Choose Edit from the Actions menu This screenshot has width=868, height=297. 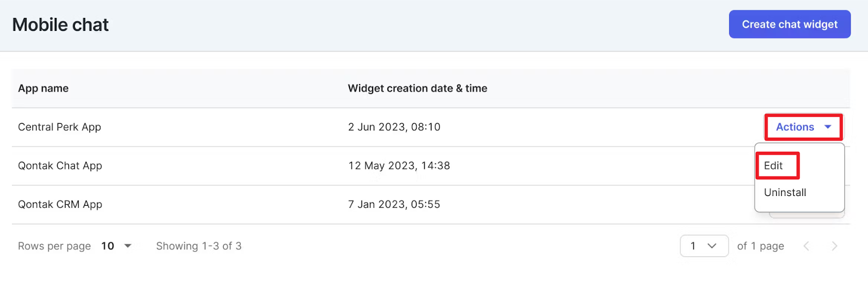click(774, 166)
